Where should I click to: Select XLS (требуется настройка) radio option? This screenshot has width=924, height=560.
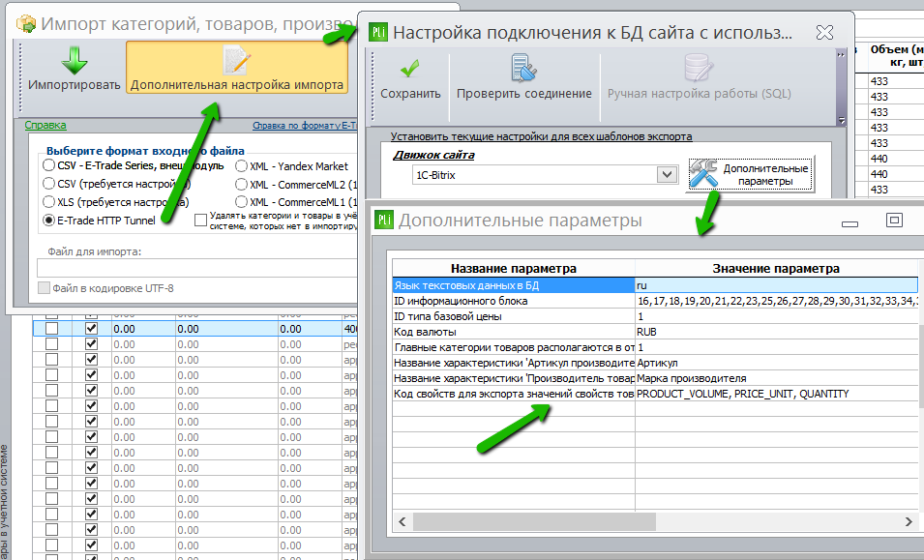tap(49, 202)
